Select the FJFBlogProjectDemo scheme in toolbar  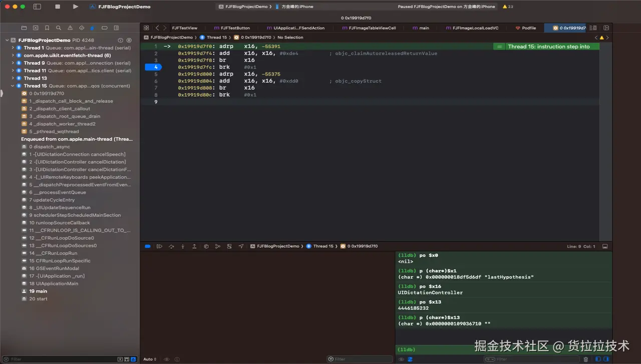tap(244, 7)
